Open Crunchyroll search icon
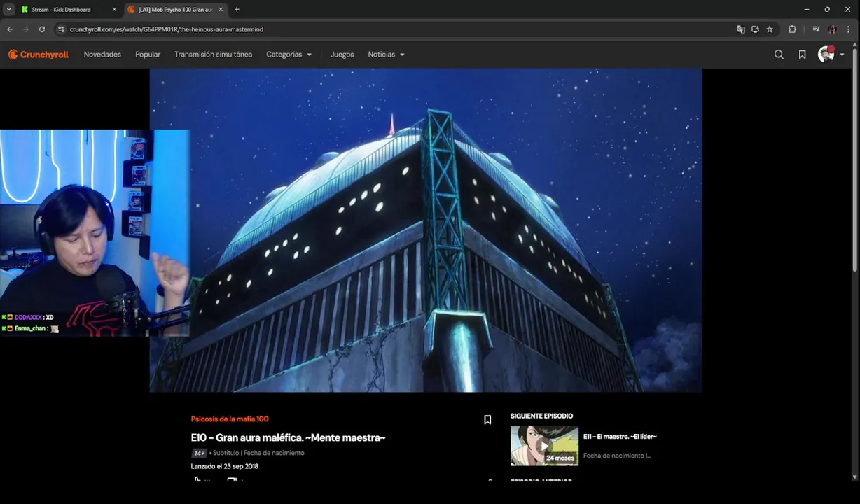Image resolution: width=860 pixels, height=504 pixels. (x=779, y=55)
